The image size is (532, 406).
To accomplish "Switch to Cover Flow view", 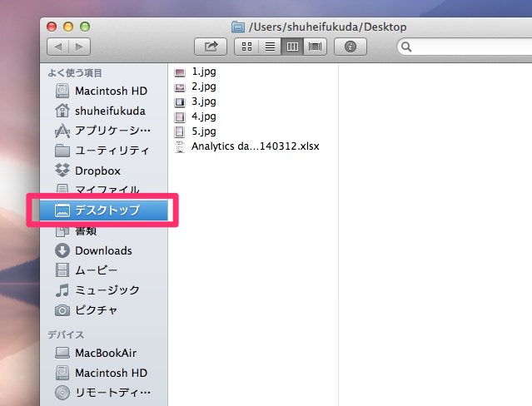I will coord(316,47).
